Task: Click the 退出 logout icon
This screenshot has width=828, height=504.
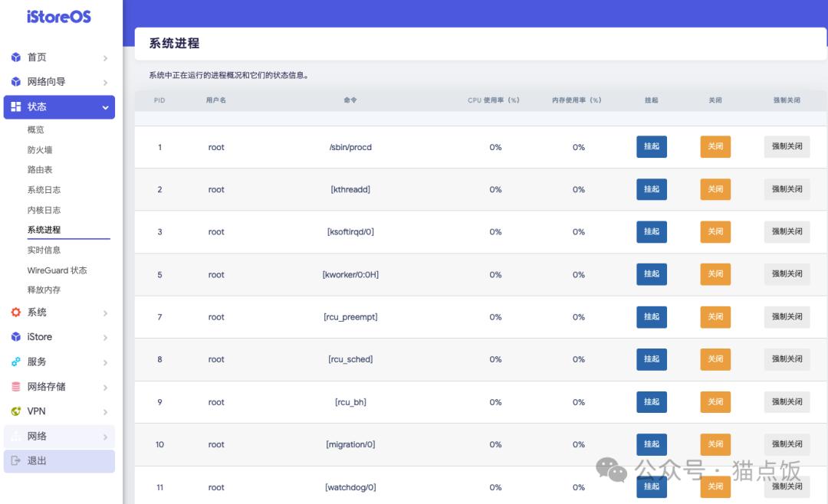Action: tap(17, 461)
